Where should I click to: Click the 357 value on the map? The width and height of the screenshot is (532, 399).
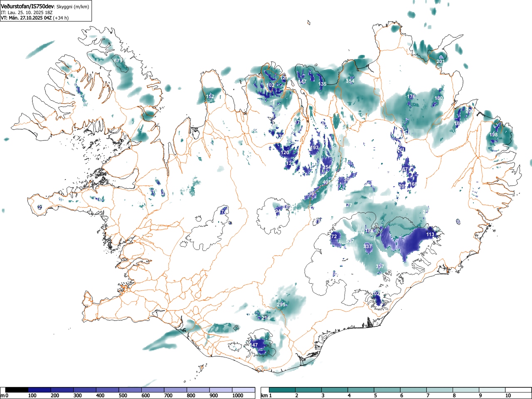(x=380, y=266)
